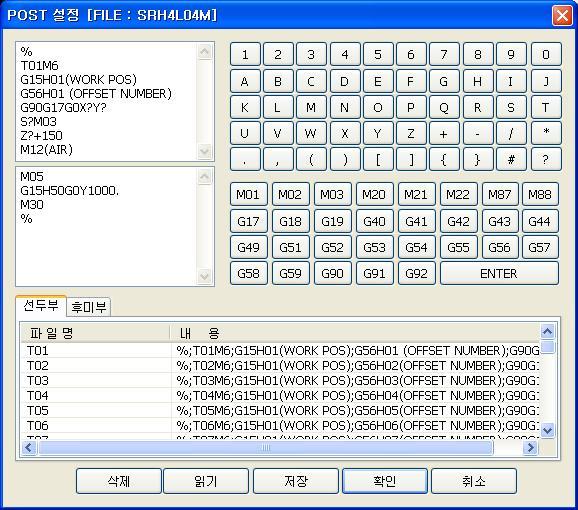The width and height of the screenshot is (578, 510).
Task: Select the T05 row in the file list
Action: point(280,411)
